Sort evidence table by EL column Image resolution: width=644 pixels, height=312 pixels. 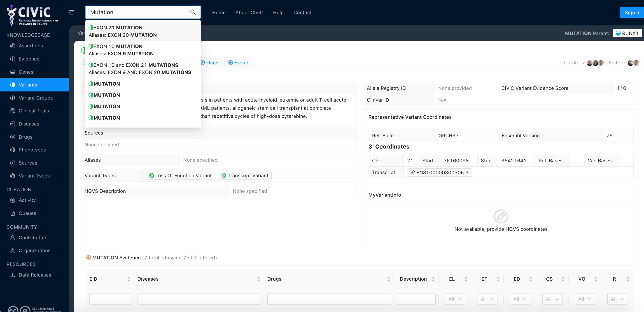(466, 279)
